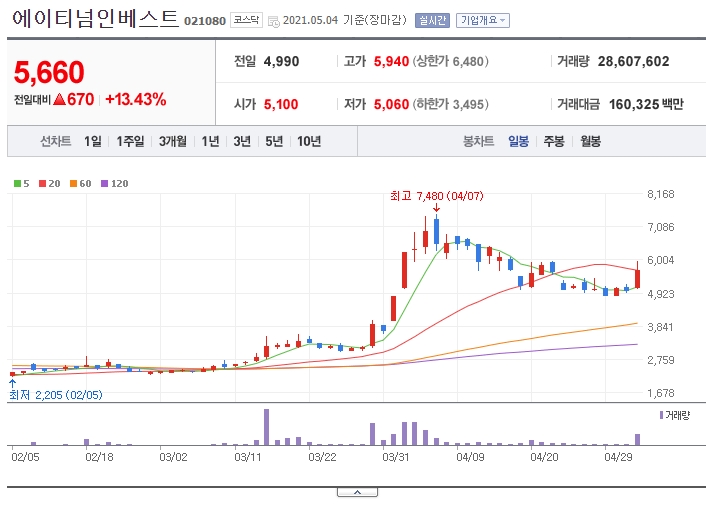
Task: Click the red up-triangle change indicator
Action: tap(59, 99)
